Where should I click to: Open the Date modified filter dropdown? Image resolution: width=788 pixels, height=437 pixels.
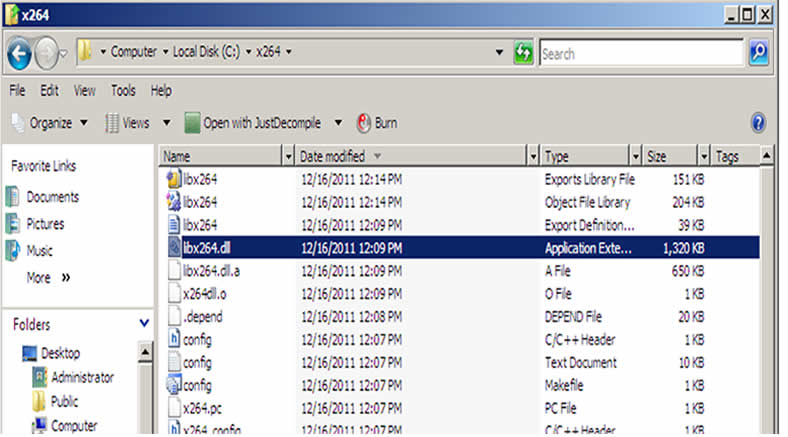click(x=533, y=157)
